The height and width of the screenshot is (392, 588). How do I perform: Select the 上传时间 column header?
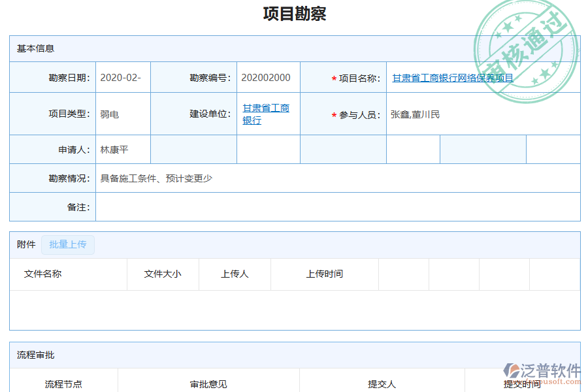tap(324, 274)
